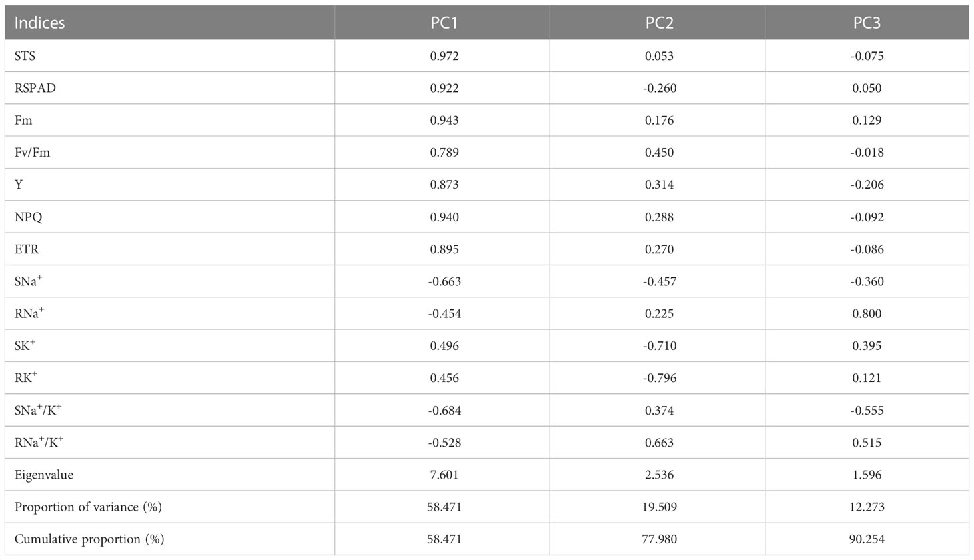The width and height of the screenshot is (974, 560).
Task: Select the eigenvalue 7.601 cell
Action: (444, 475)
